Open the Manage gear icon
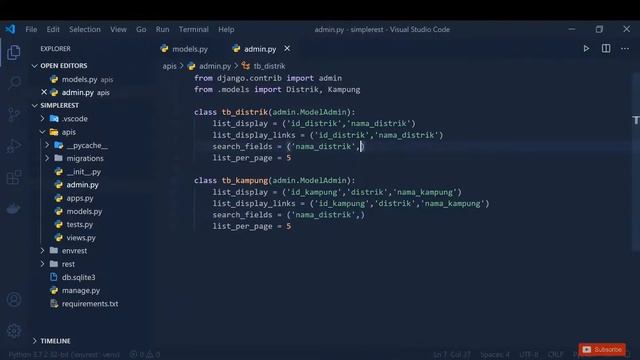Viewport: 640px width, 360px height. tap(13, 331)
